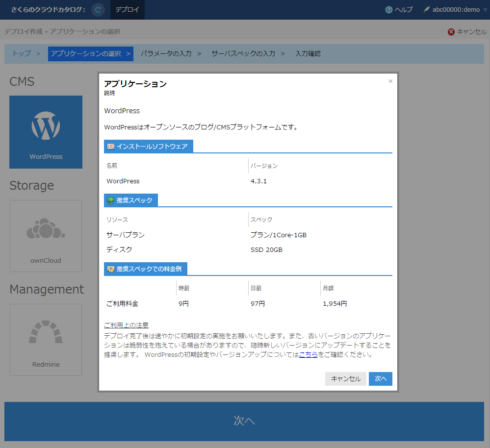Select サーバスペックの入力 breadcrumb step
Viewport: 490px width, 448px height.
[243, 54]
